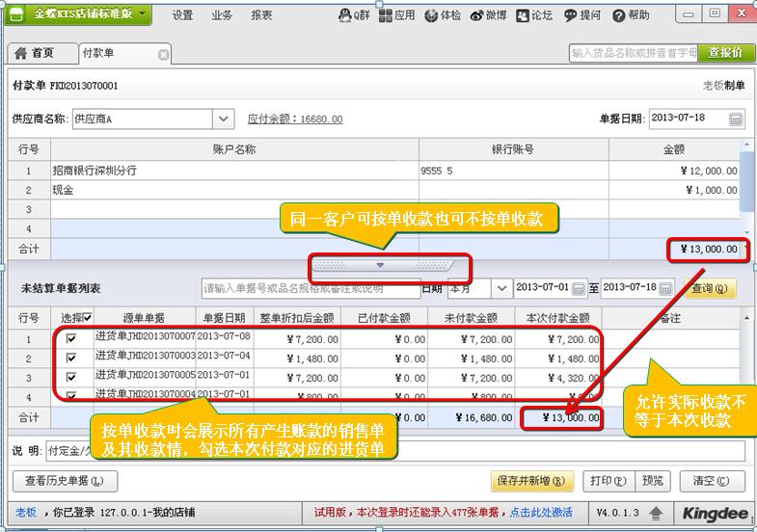This screenshot has height=532, width=757.
Task: Click the 银行账号 column header
Action: pyautogui.click(x=514, y=149)
